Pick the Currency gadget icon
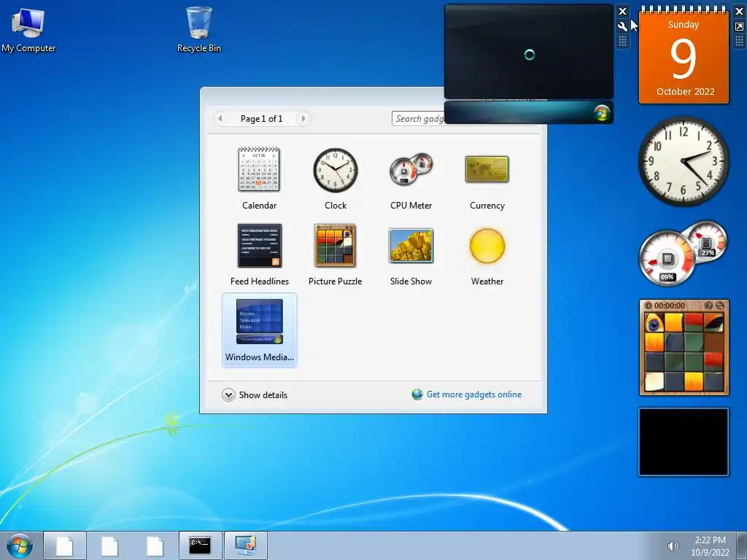The image size is (747, 560). pos(487,169)
